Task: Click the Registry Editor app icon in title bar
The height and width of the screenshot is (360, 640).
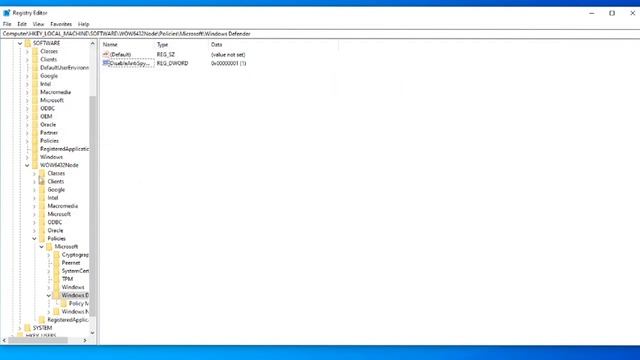Action: pos(7,13)
